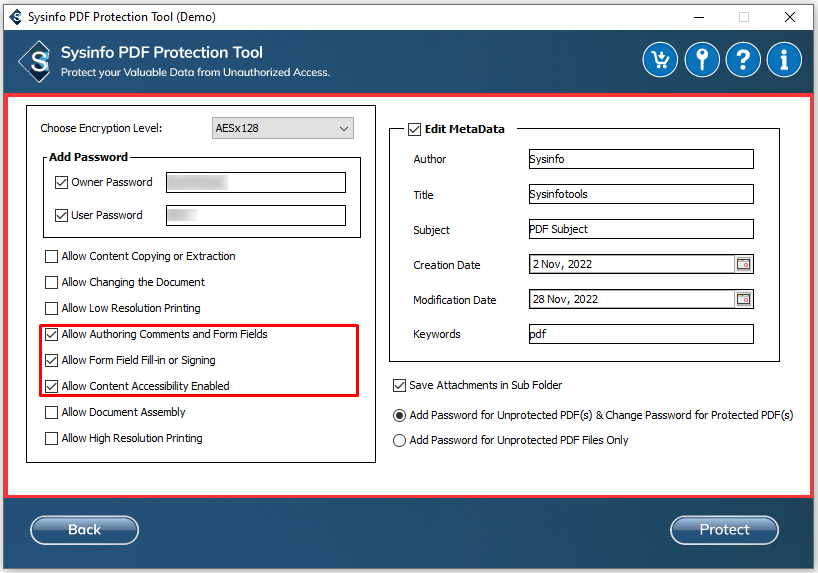The width and height of the screenshot is (818, 573).
Task: Expand the Choose Encryption Level dropdown
Action: [x=282, y=128]
